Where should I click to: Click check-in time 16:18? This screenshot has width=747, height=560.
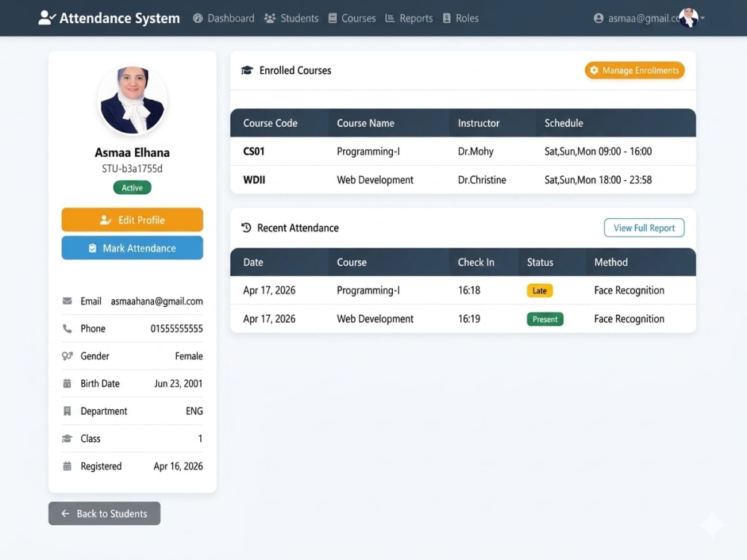coord(469,290)
